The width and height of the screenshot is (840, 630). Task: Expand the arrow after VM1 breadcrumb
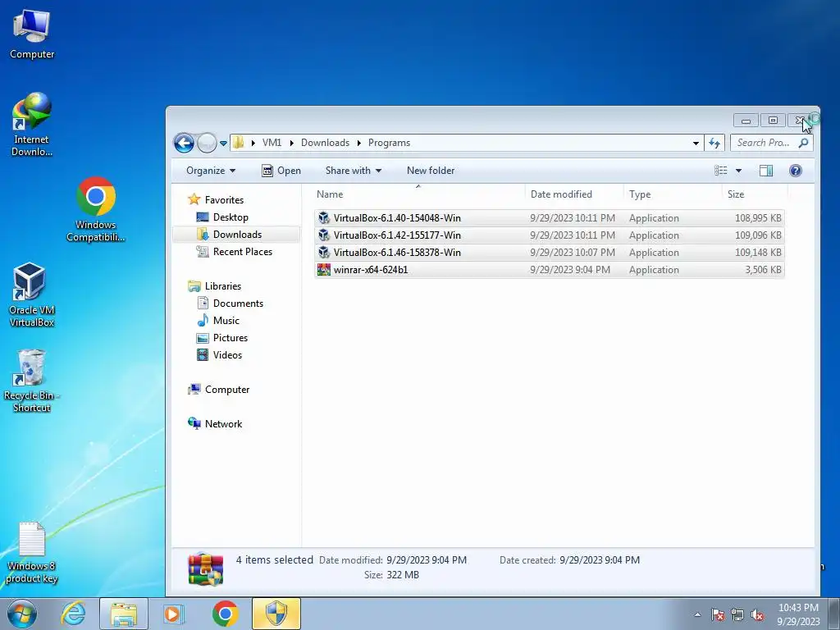(x=291, y=143)
